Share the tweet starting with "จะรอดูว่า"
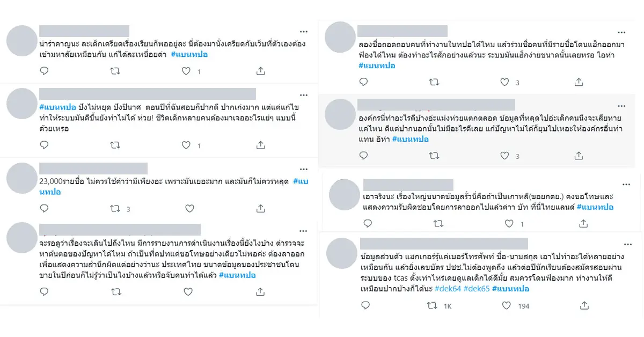This screenshot has width=644, height=337. 260,292
